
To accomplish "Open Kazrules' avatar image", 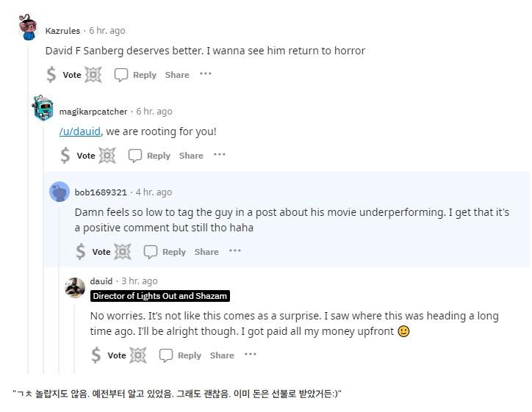I will (28, 27).
